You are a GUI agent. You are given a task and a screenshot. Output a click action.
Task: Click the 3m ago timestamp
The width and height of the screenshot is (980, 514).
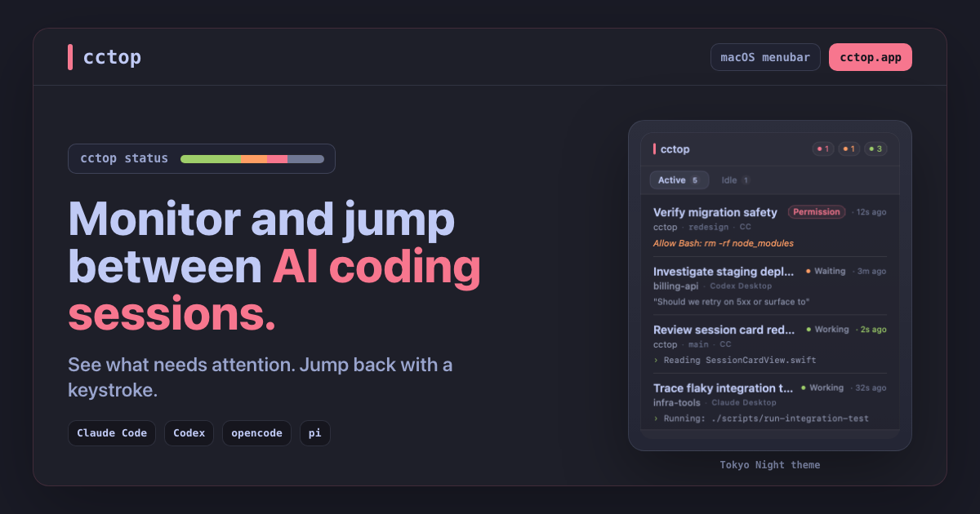871,271
